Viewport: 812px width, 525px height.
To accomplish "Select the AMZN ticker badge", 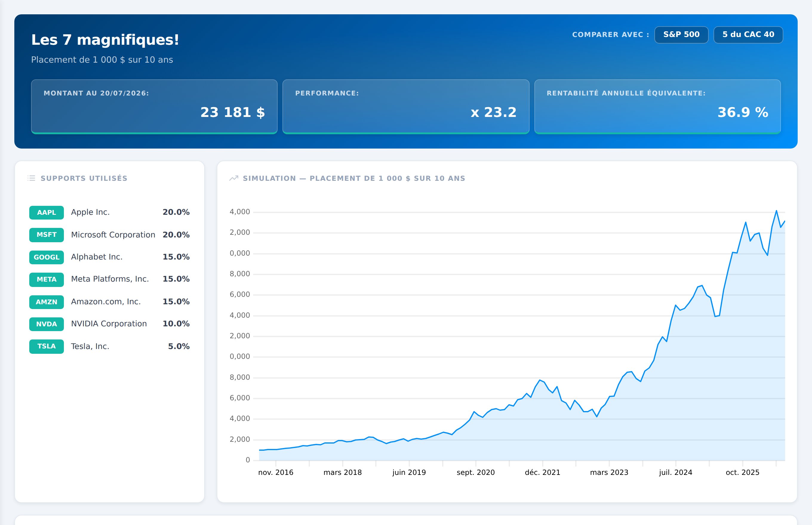I will (x=46, y=302).
